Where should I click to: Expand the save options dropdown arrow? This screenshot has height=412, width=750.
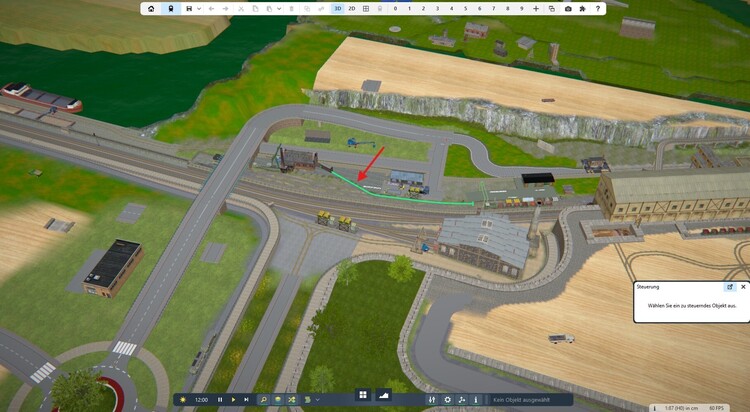point(198,8)
